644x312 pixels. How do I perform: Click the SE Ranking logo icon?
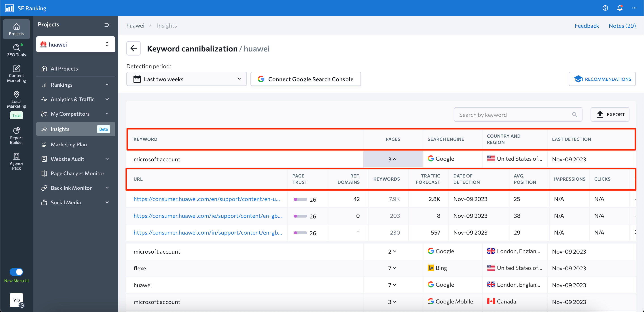pyautogui.click(x=9, y=8)
